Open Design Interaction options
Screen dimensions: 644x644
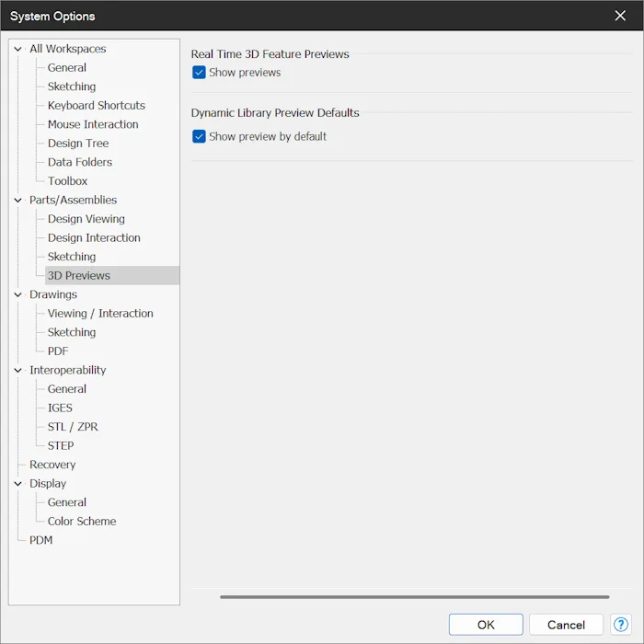pos(94,237)
